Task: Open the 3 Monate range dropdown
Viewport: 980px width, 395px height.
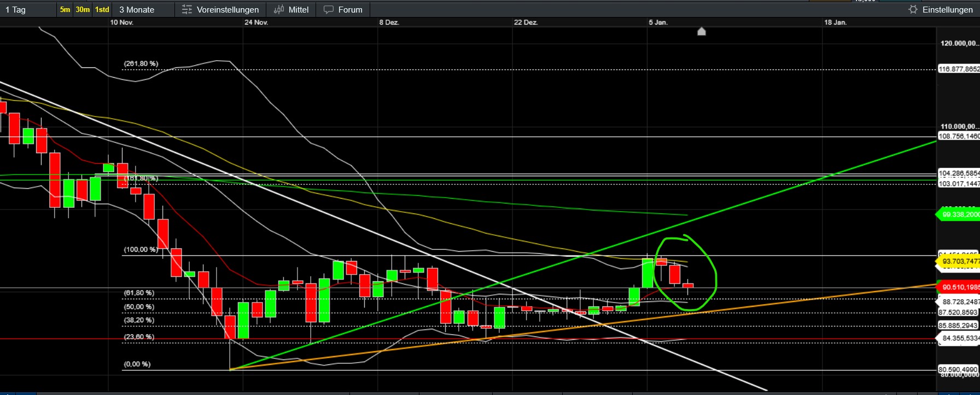Action: [137, 10]
